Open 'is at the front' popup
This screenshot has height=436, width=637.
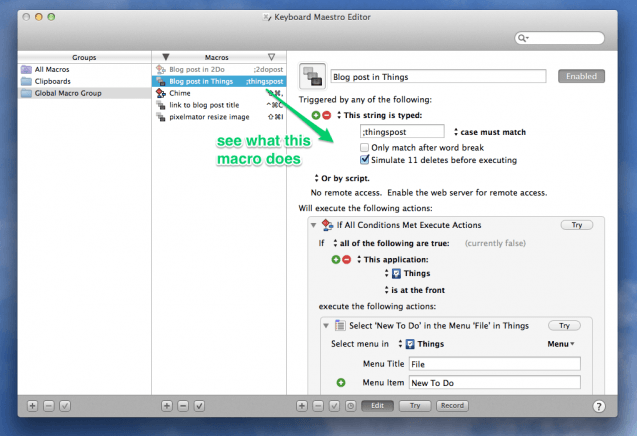[415, 290]
